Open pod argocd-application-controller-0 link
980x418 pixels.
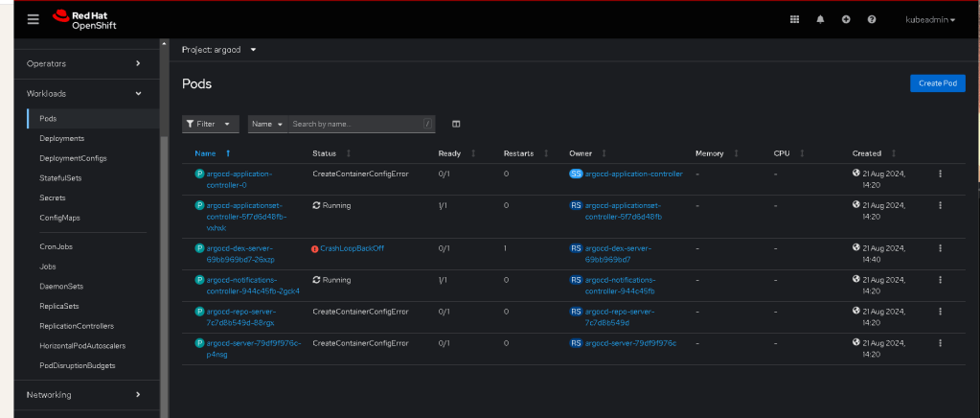pos(239,179)
